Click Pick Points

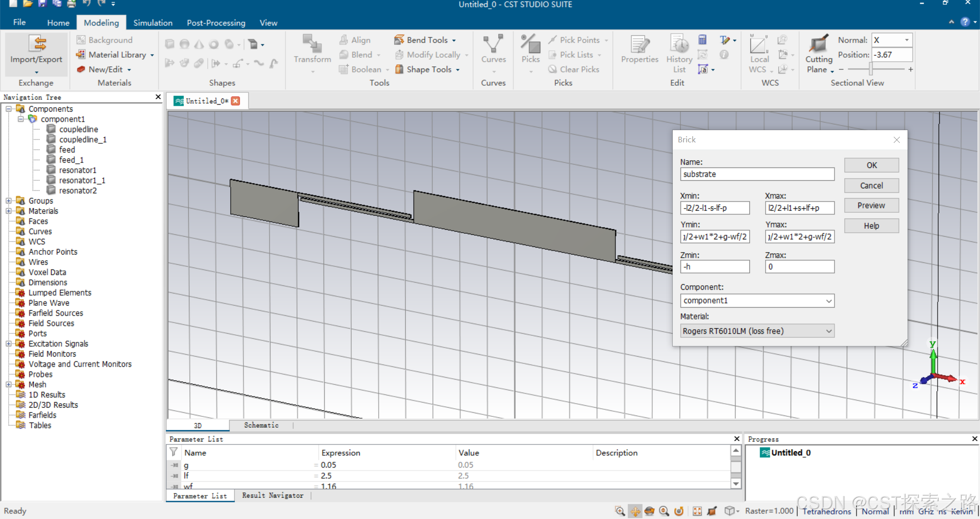click(578, 40)
